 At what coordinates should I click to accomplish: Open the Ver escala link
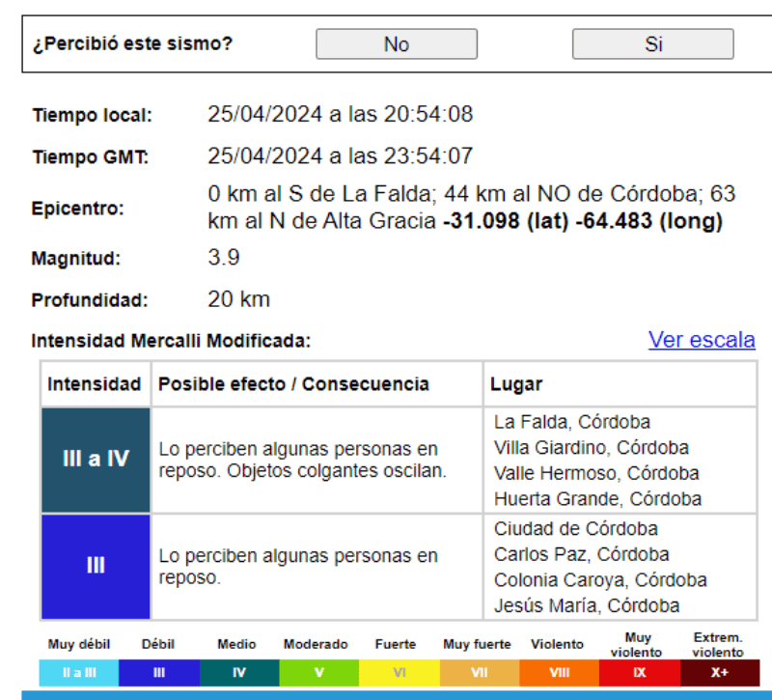(702, 340)
